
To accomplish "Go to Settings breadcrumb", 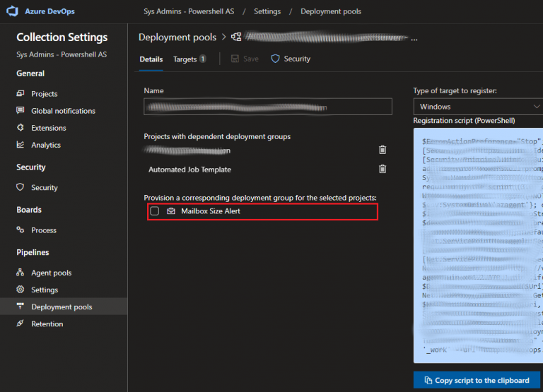I will [x=267, y=11].
